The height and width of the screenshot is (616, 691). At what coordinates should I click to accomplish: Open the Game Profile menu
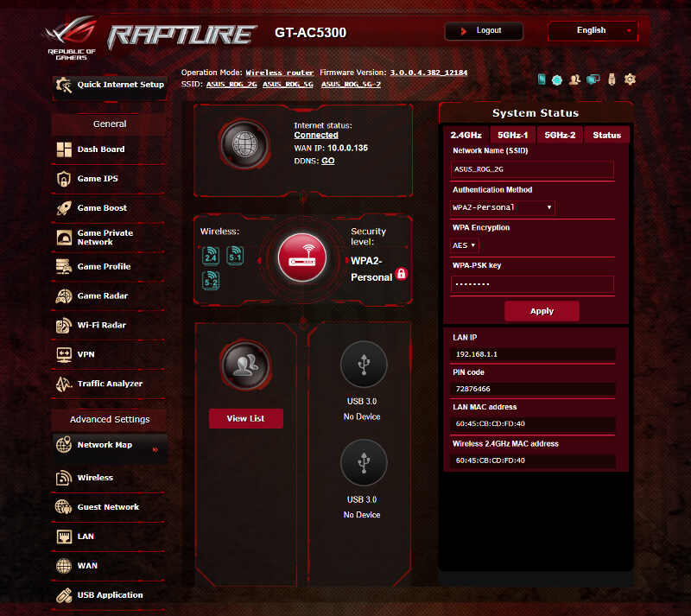(x=109, y=266)
